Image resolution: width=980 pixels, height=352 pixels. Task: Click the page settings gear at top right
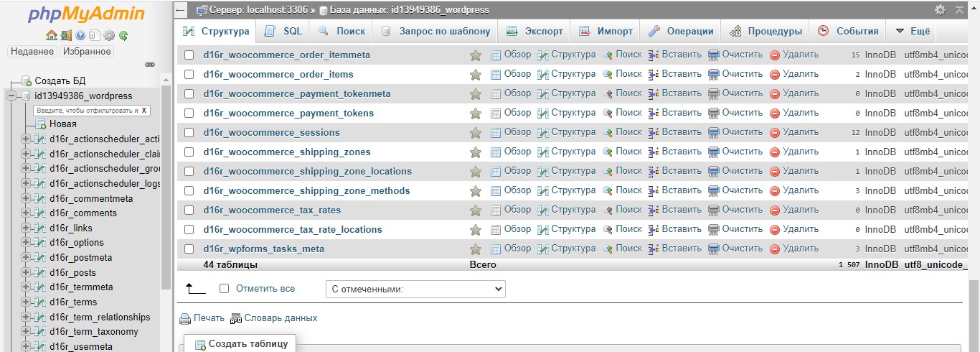(x=940, y=10)
